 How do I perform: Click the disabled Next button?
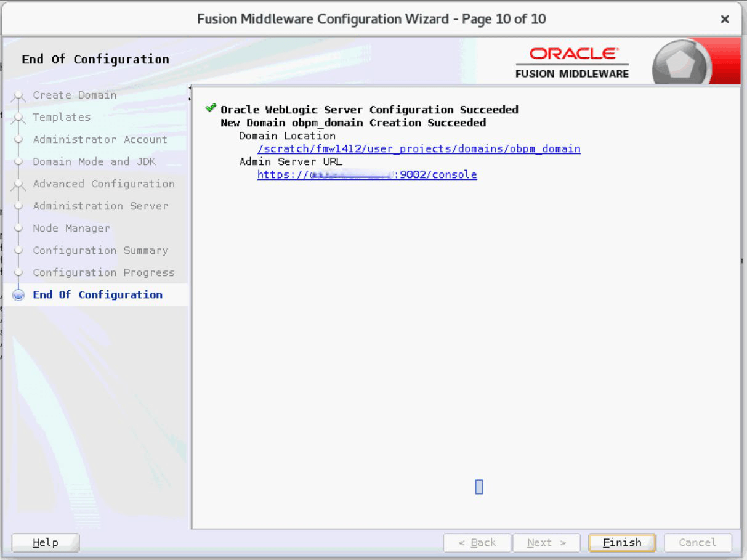[546, 543]
